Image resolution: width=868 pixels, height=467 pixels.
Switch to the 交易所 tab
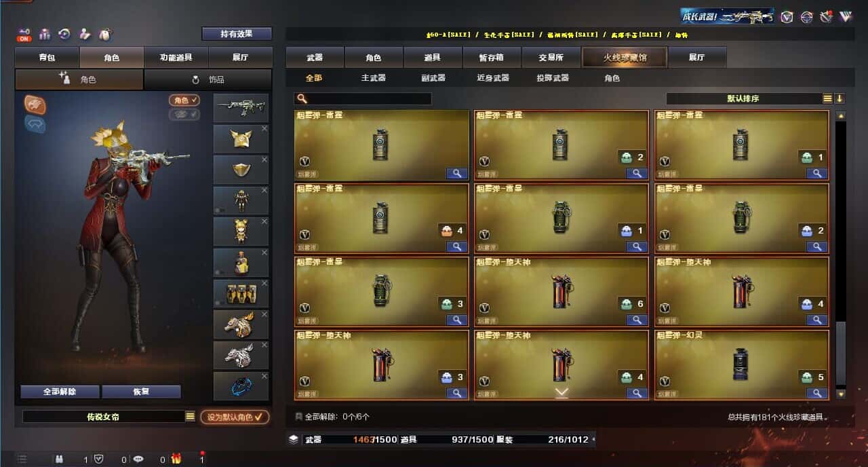(x=551, y=58)
